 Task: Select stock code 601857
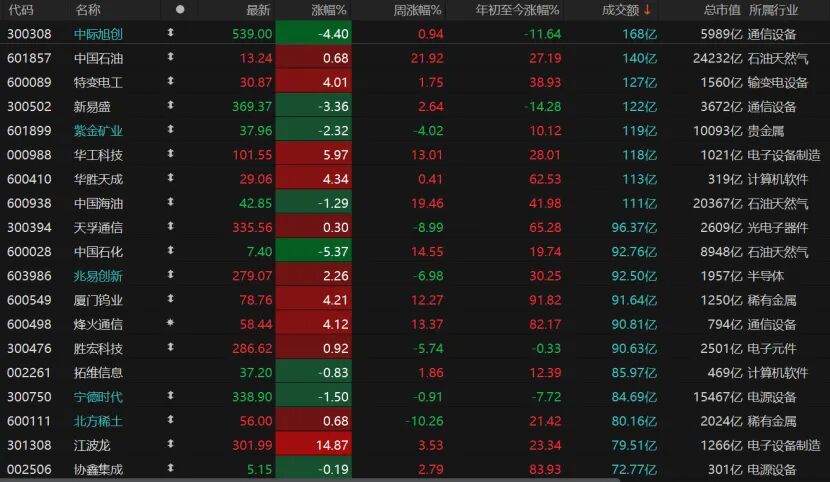pyautogui.click(x=29, y=58)
